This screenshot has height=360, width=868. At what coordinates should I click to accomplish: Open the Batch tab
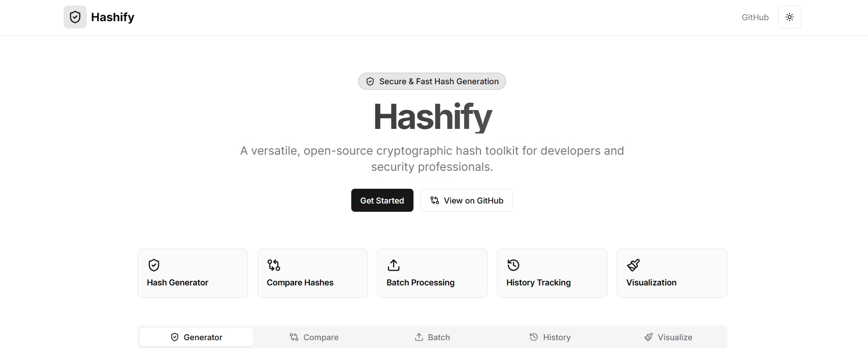point(432,337)
